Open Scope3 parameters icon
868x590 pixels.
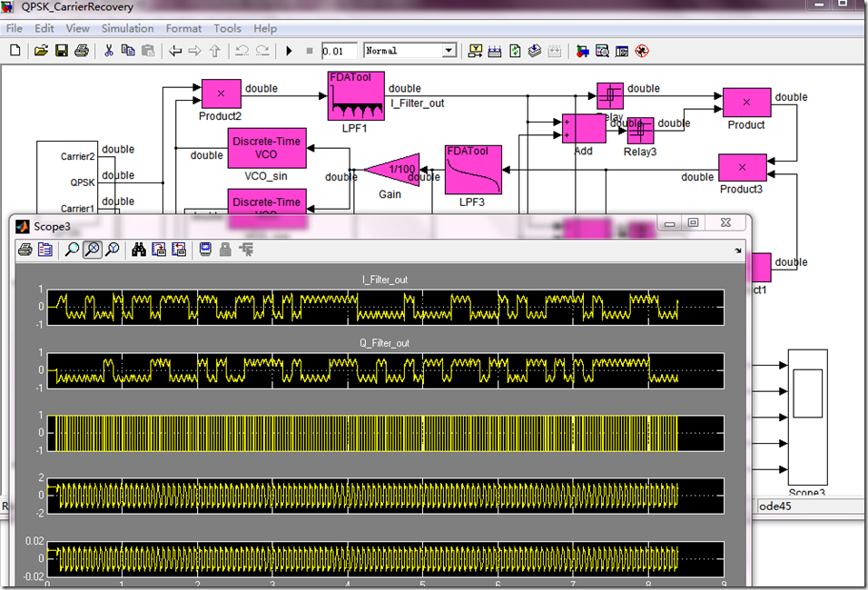[x=45, y=250]
